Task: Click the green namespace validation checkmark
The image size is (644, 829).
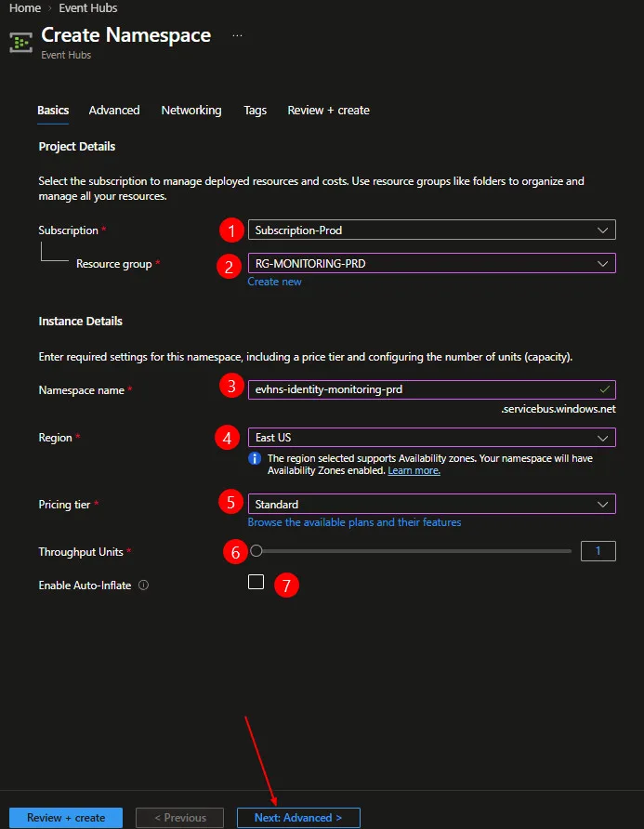Action: pos(604,389)
